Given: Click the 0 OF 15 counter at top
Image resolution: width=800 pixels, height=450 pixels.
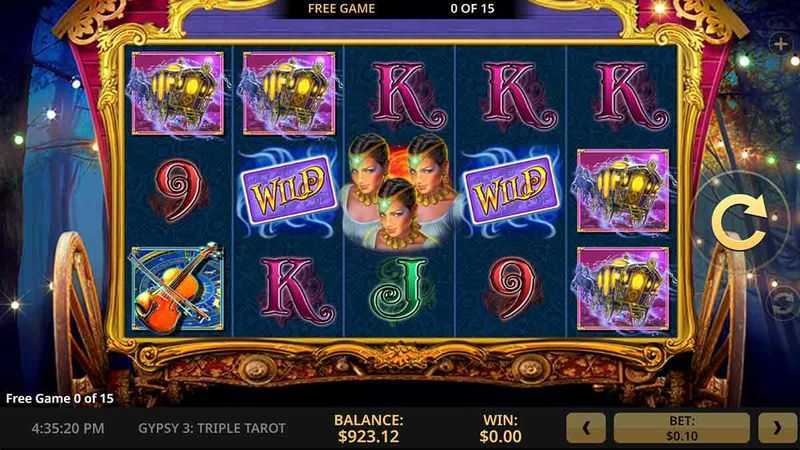Looking at the screenshot, I should (472, 9).
